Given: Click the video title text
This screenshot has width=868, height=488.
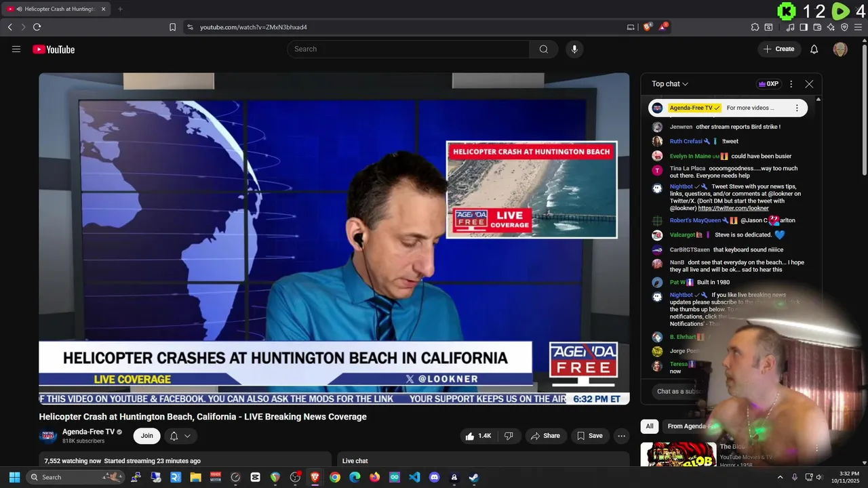Looking at the screenshot, I should point(203,417).
